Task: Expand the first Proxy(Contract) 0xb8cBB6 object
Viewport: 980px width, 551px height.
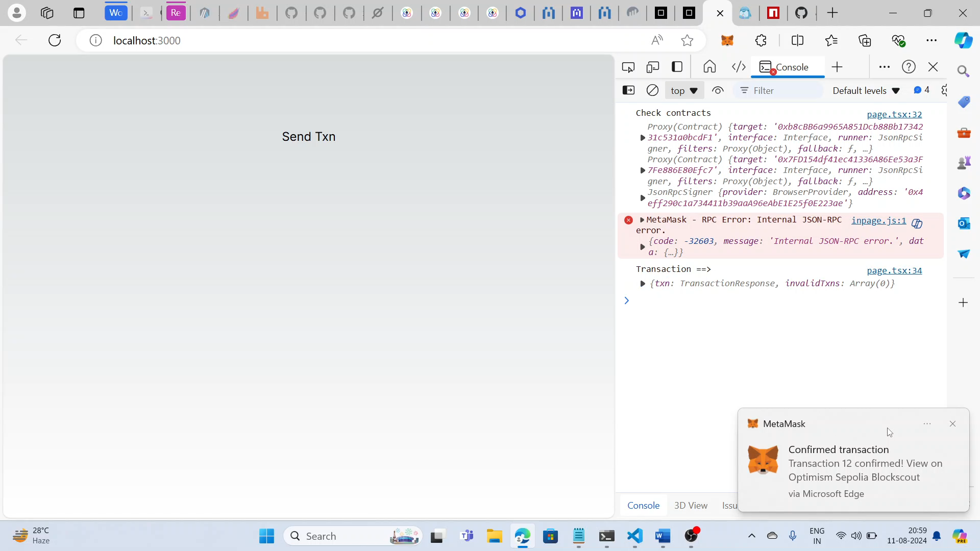Action: [643, 138]
